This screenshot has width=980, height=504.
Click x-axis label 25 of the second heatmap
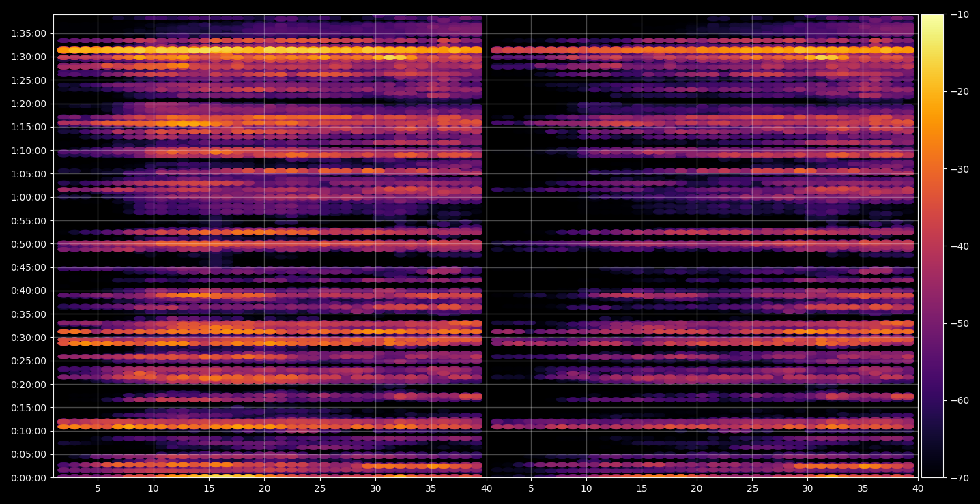(753, 488)
